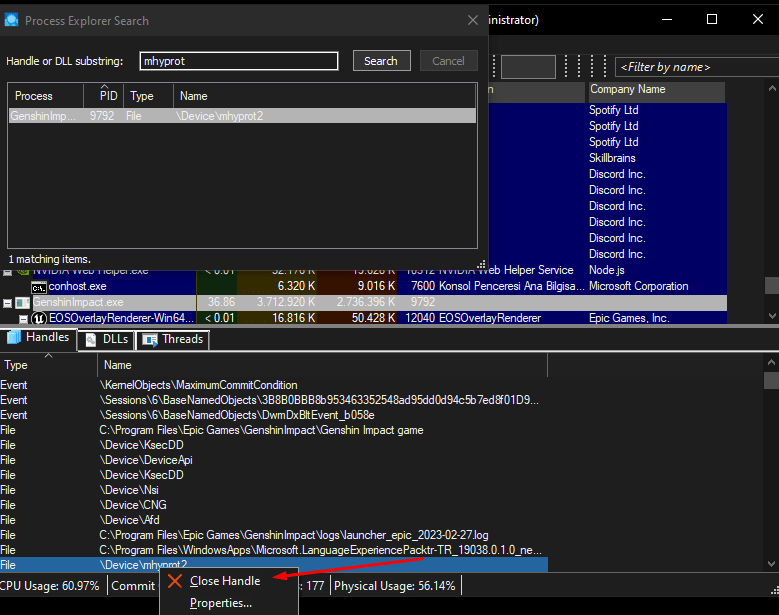Click the grayed Cancel button
Image resolution: width=779 pixels, height=615 pixels.
pyautogui.click(x=448, y=61)
